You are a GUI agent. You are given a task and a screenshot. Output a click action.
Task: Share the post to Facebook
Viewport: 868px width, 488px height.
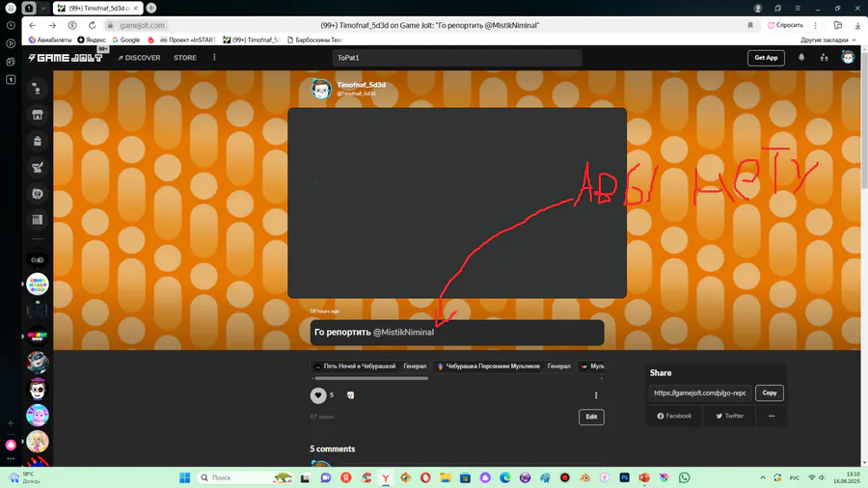(x=674, y=416)
